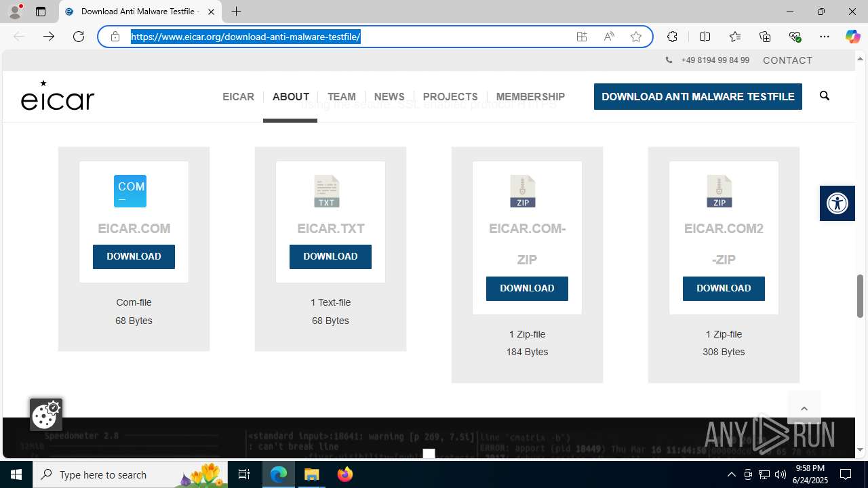Screen dimensions: 868x488
Task: Open the Edge profile icon
Action: pos(15,12)
